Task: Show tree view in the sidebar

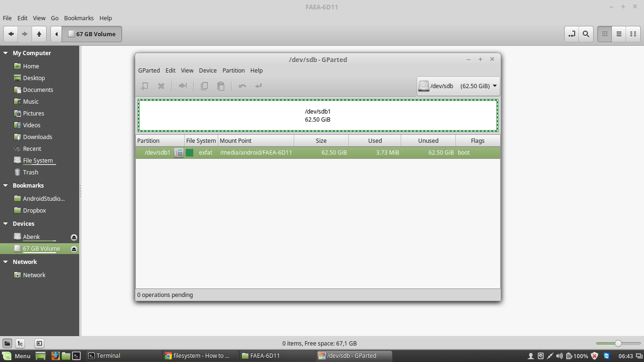Action: (20, 344)
